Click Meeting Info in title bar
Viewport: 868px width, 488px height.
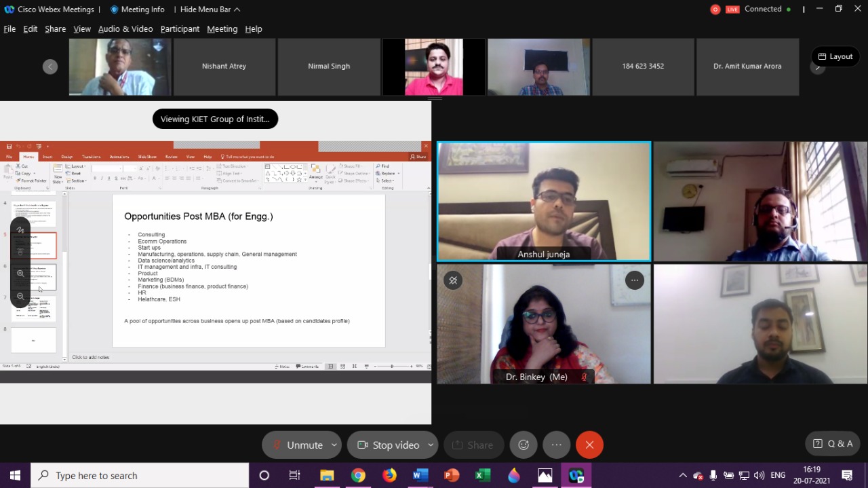click(x=137, y=10)
